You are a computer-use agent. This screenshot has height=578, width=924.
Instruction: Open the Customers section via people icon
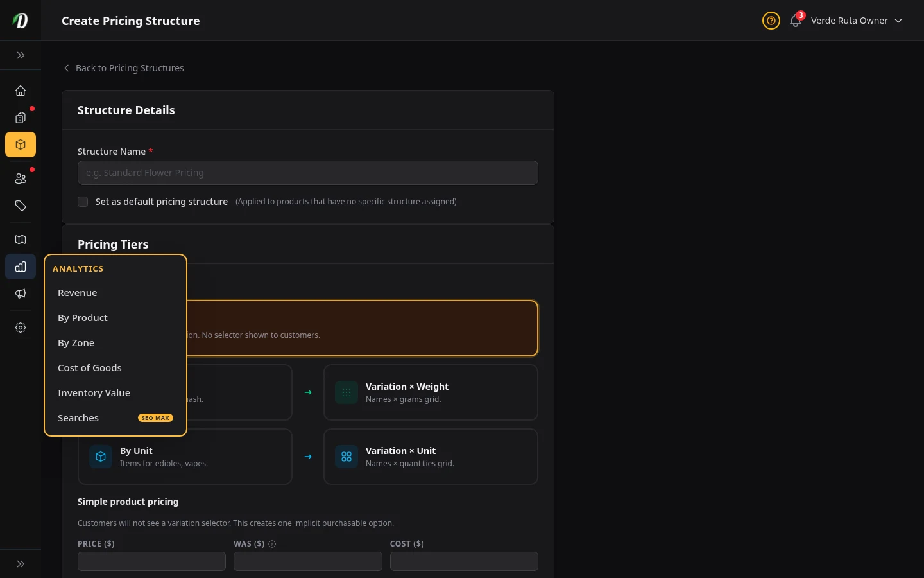pos(21,179)
